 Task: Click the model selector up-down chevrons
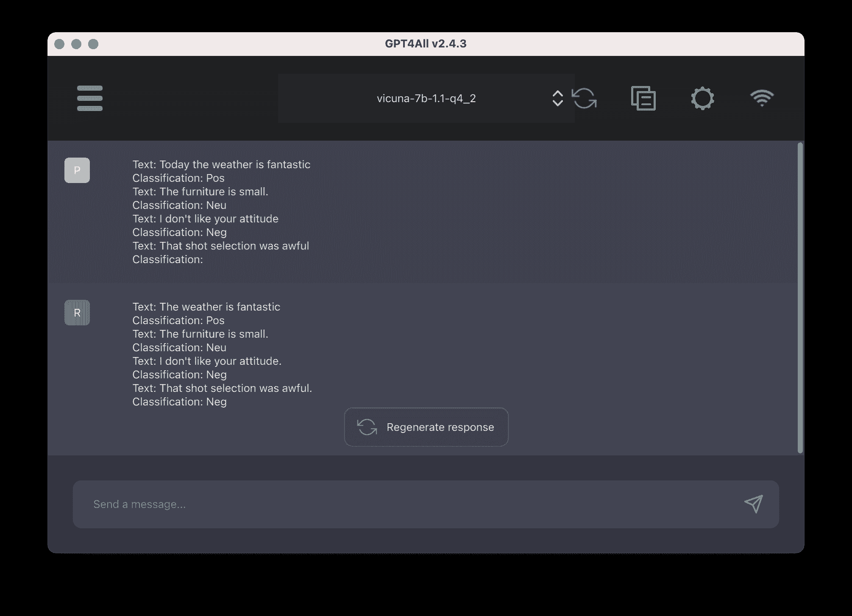tap(557, 98)
